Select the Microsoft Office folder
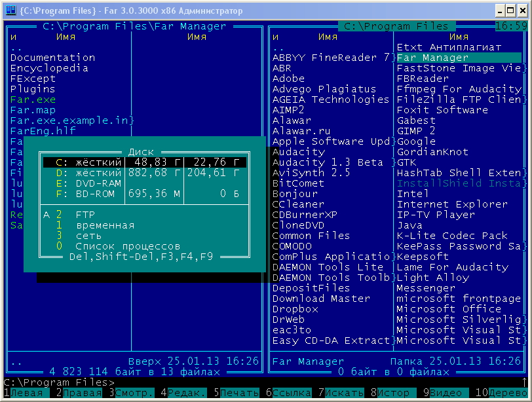Image resolution: width=532 pixels, height=402 pixels. click(x=449, y=310)
